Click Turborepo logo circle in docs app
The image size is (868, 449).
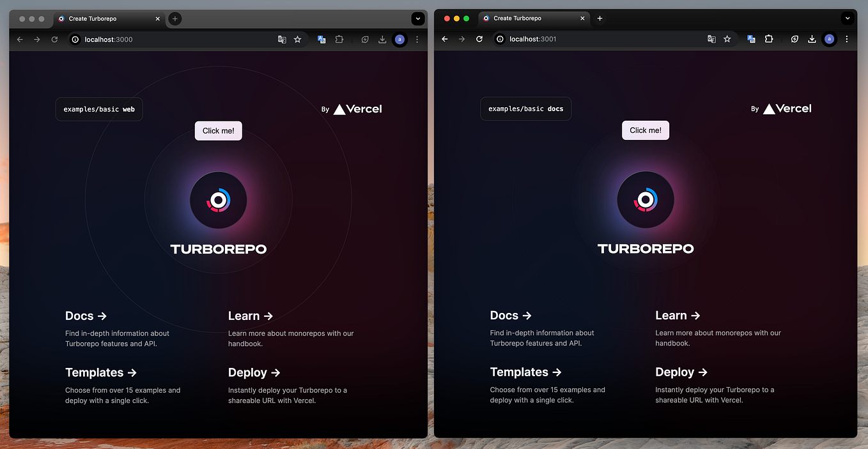coord(646,200)
